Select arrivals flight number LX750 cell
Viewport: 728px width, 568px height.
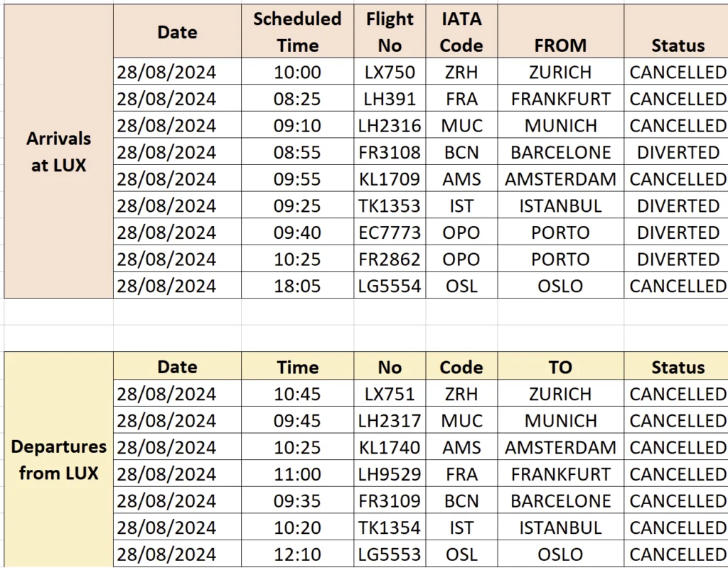point(390,72)
